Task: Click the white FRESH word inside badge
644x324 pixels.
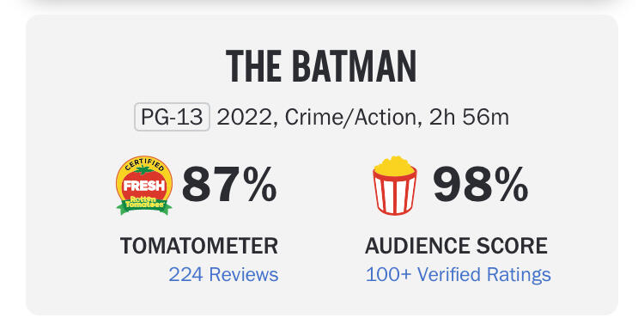Action: click(144, 186)
